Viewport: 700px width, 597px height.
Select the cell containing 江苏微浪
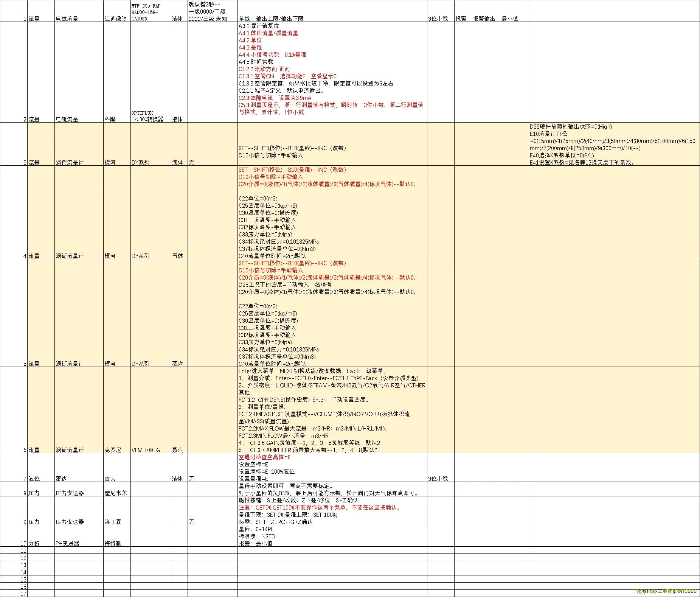point(117,11)
